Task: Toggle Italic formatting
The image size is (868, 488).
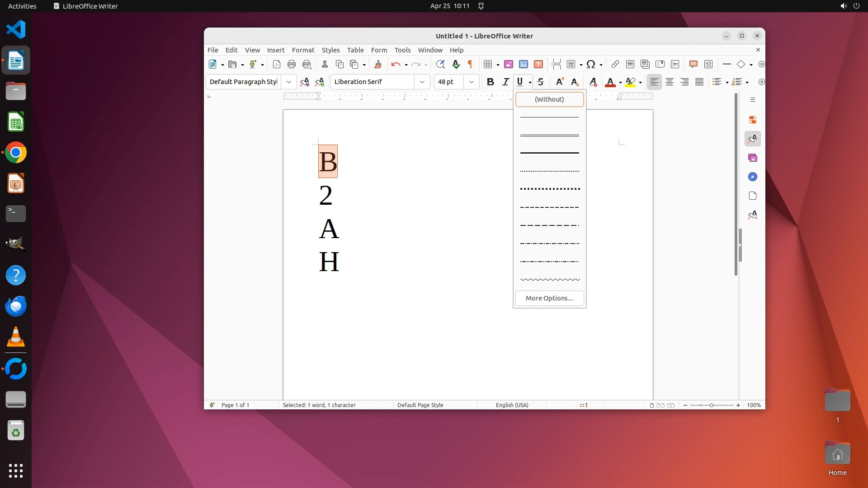Action: [506, 82]
